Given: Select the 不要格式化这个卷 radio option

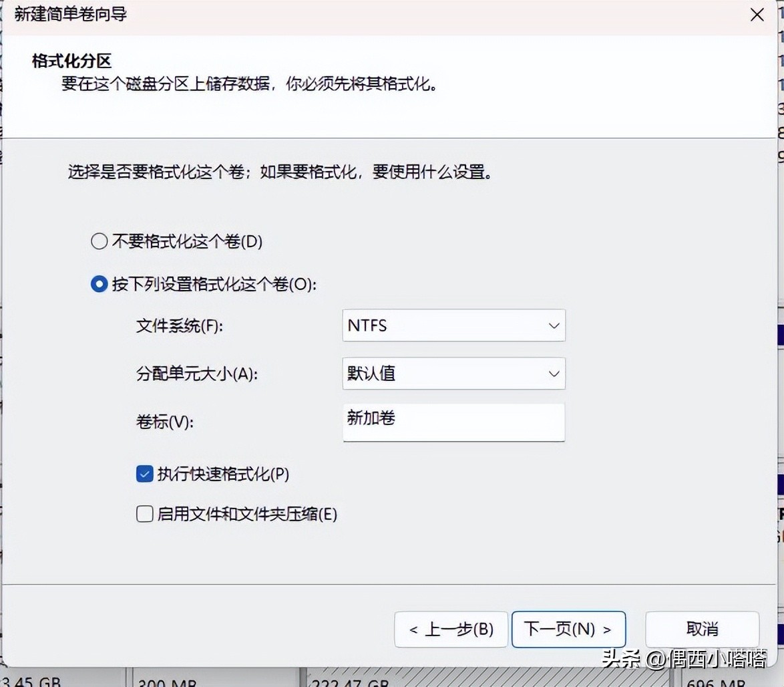Looking at the screenshot, I should point(99,242).
